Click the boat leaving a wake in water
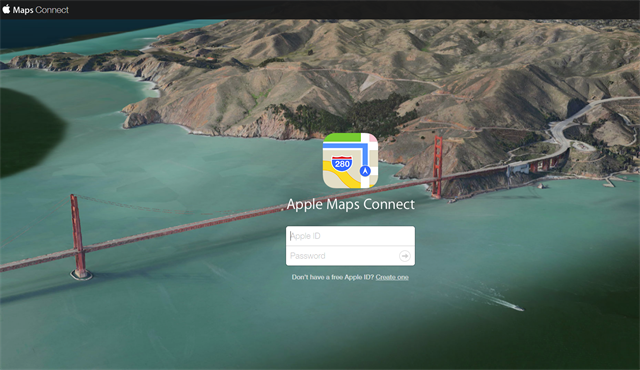The image size is (640, 370). tap(517, 308)
